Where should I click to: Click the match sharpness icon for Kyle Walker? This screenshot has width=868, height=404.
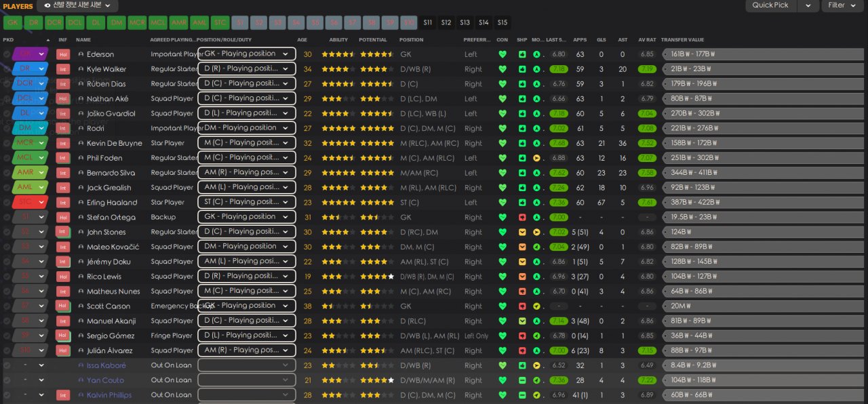click(x=522, y=69)
